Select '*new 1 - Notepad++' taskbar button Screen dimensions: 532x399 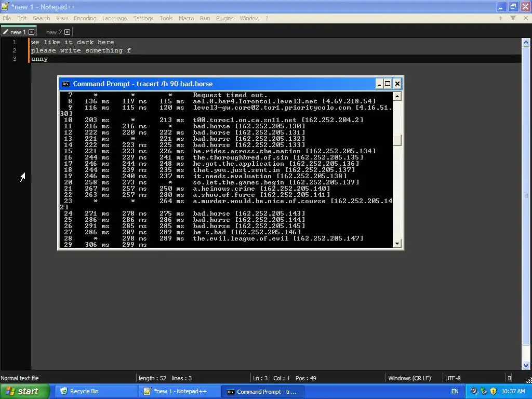click(179, 392)
